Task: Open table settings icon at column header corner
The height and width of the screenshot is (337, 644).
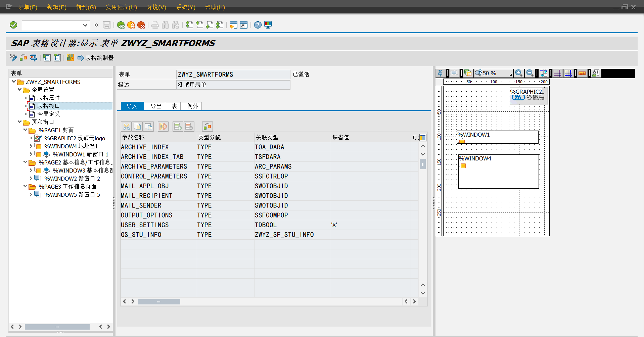Action: tap(423, 137)
